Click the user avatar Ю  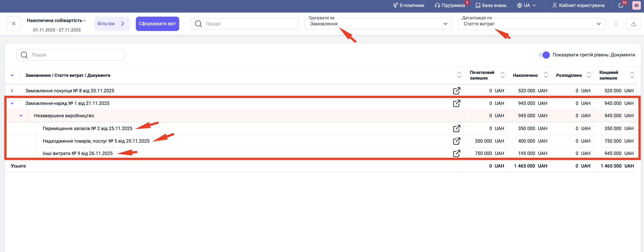[636, 5]
